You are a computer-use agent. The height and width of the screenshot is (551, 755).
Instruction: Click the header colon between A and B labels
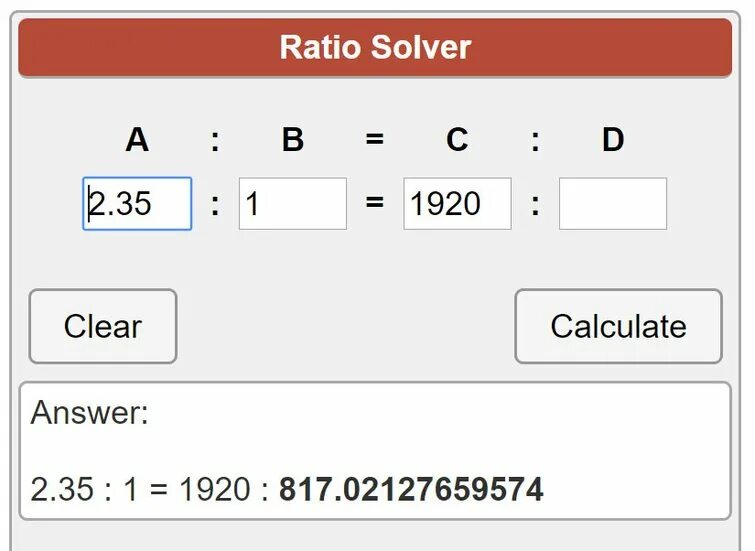(215, 142)
